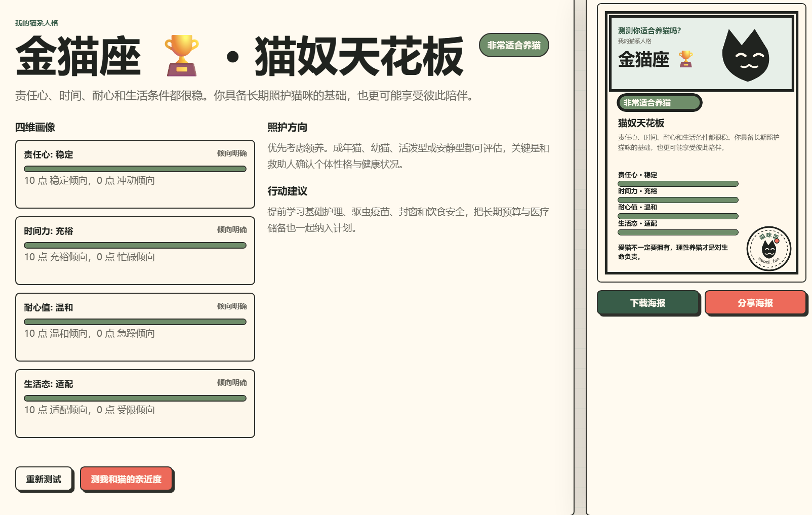Viewport: 812px width, 515px height.
Task: Click the poster's 责任心・稳定 bar
Action: [678, 184]
